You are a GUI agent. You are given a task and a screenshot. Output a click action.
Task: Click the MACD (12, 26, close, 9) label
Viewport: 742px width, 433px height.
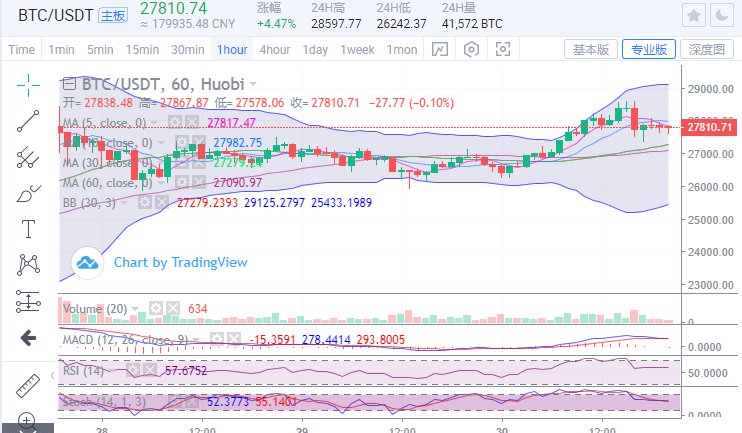[125, 340]
